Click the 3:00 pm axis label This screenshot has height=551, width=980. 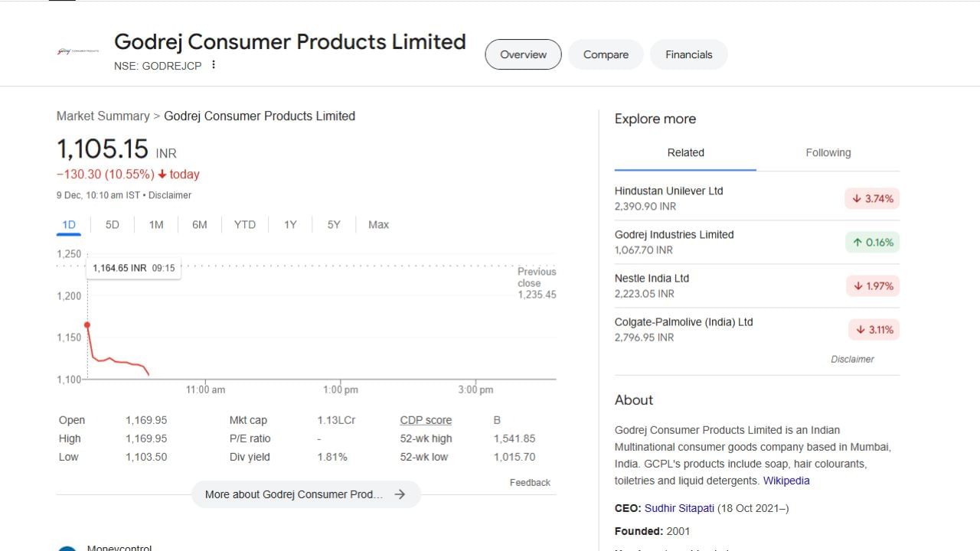pyautogui.click(x=475, y=390)
